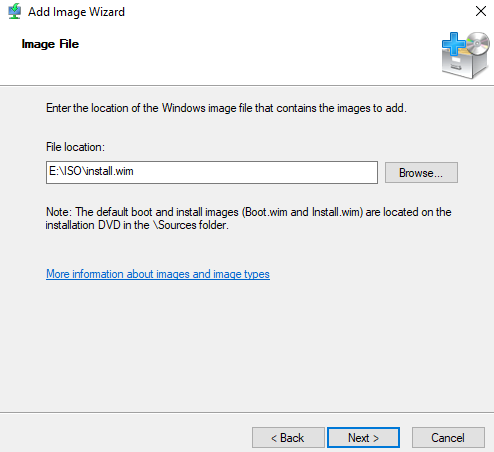Click the add image disc box icon
Screen dimensions: 494x452
click(466, 55)
